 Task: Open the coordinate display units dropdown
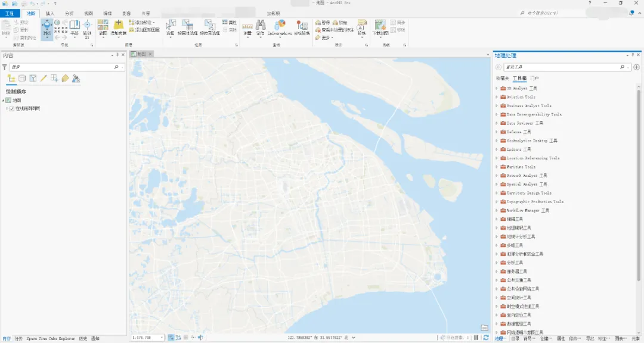click(x=354, y=338)
